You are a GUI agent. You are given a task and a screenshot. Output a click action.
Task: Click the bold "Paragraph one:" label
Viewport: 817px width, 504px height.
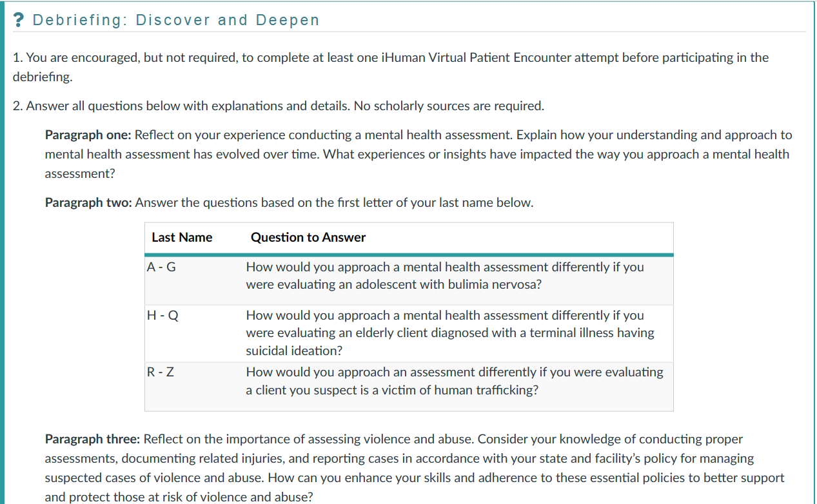(x=88, y=135)
